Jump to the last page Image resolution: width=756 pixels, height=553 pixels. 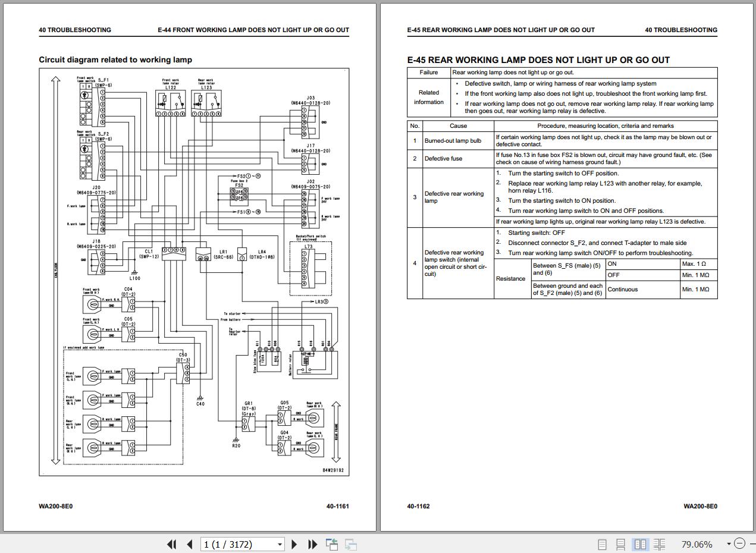point(312,544)
